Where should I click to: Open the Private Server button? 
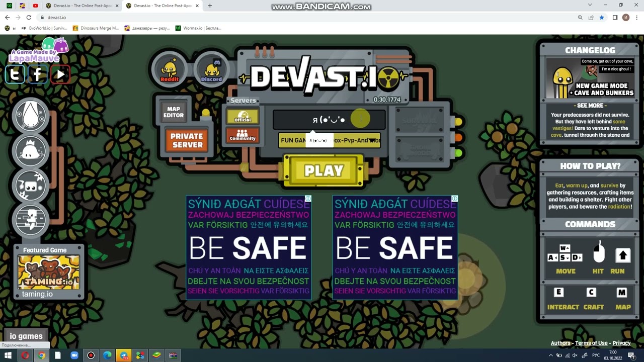(x=187, y=140)
